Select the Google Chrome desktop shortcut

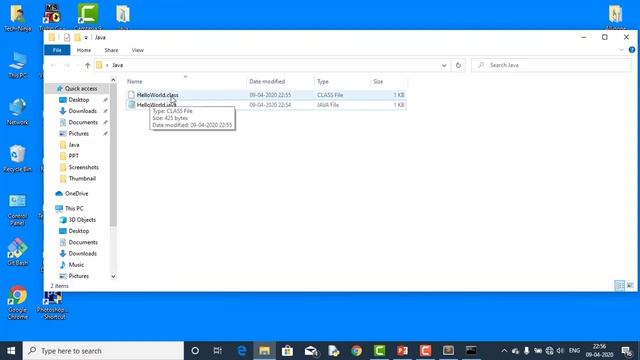pos(18,302)
